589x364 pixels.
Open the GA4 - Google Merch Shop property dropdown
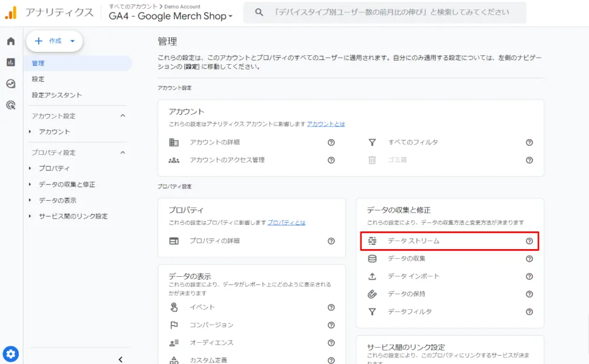(171, 16)
